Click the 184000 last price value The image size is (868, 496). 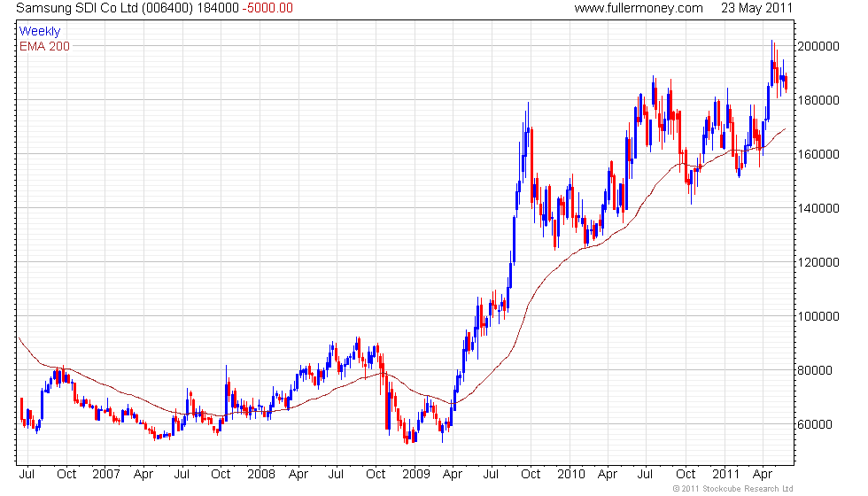218,8
